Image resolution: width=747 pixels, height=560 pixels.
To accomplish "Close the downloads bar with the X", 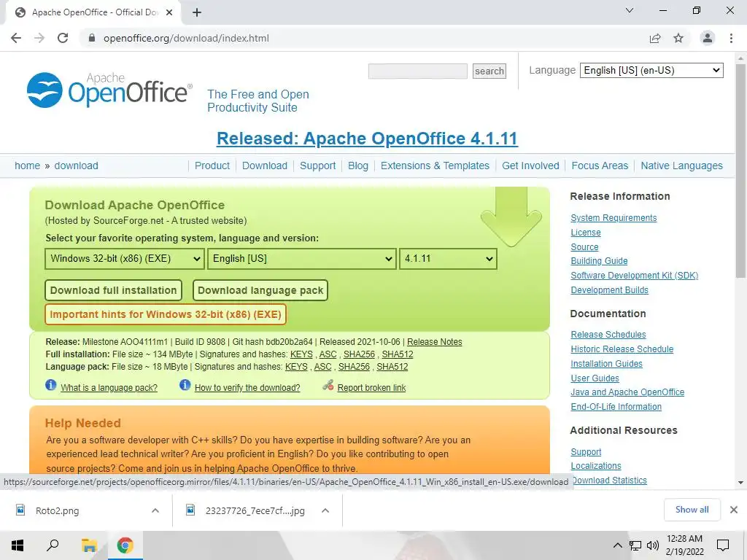I will [734, 510].
